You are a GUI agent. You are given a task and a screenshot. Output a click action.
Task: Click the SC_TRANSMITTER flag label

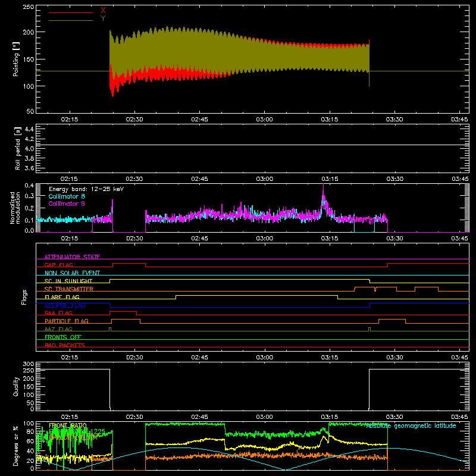coord(69,289)
